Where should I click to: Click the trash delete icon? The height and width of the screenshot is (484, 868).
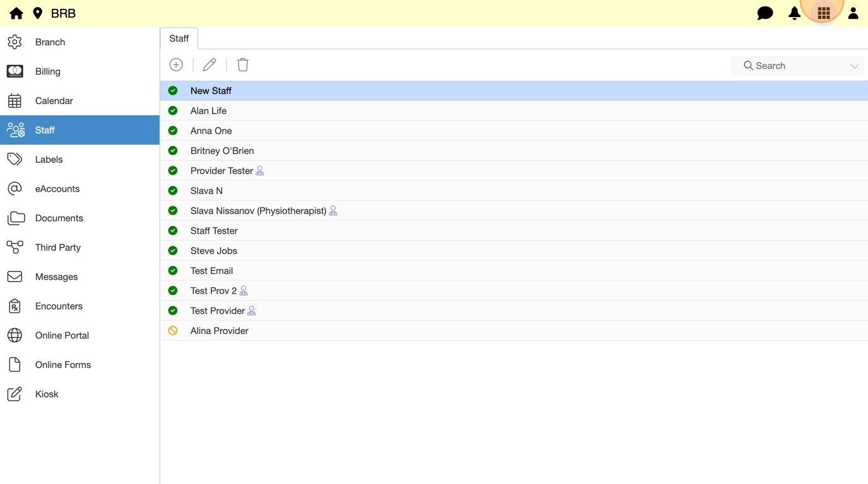pos(243,65)
